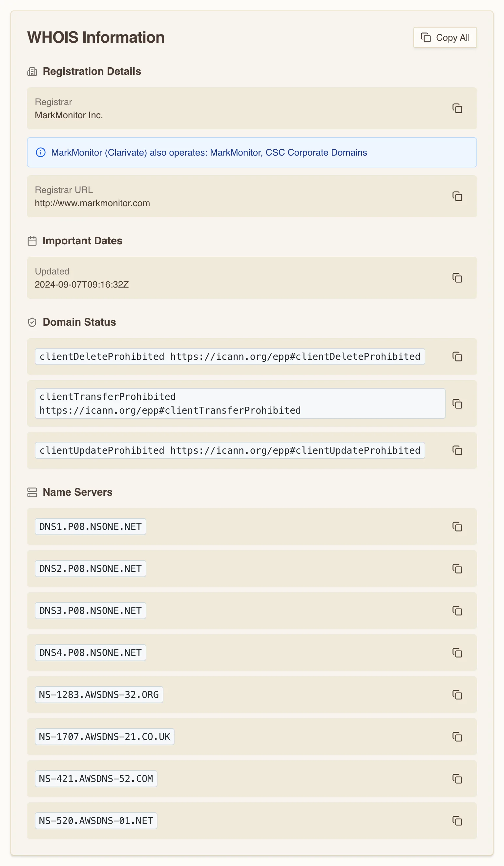Image resolution: width=504 pixels, height=866 pixels.
Task: Click the Domain Status heading
Action: pyautogui.click(x=79, y=322)
